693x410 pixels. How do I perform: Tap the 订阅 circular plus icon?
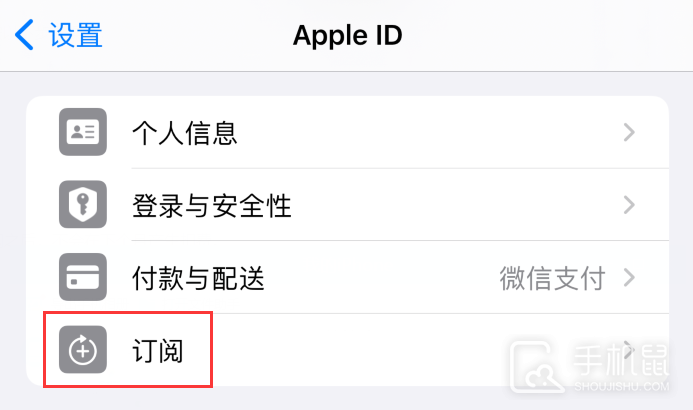(x=83, y=350)
